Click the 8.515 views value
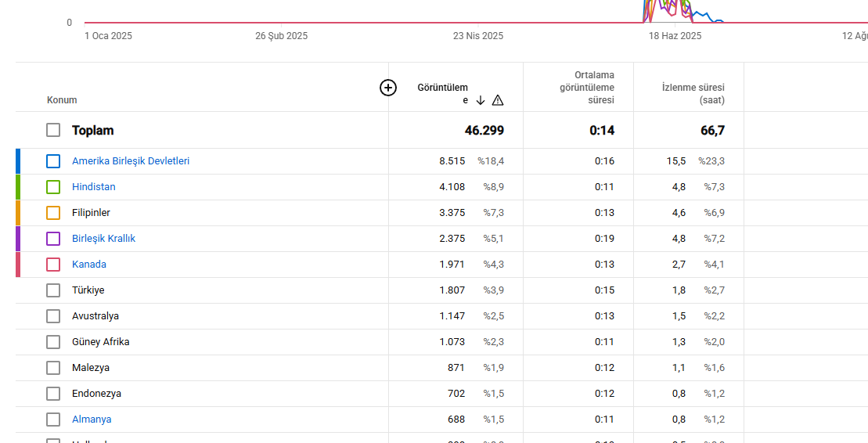This screenshot has height=443, width=868. [x=452, y=161]
